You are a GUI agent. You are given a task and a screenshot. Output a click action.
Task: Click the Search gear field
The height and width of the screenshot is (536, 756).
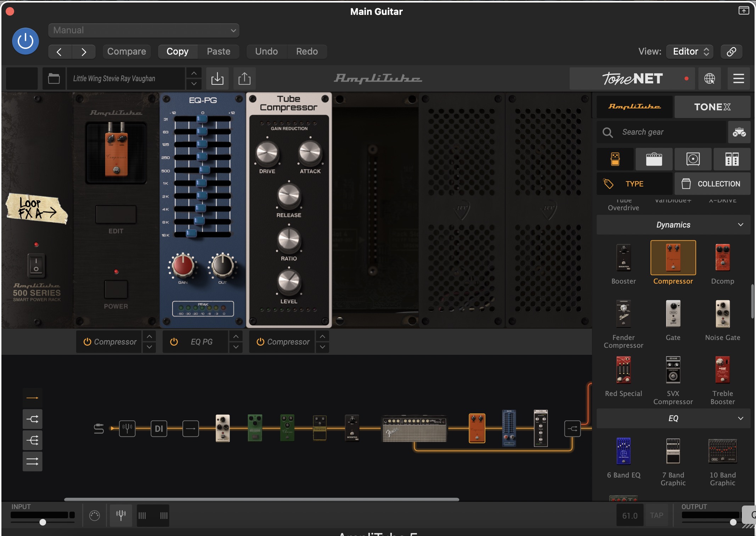[x=661, y=132]
